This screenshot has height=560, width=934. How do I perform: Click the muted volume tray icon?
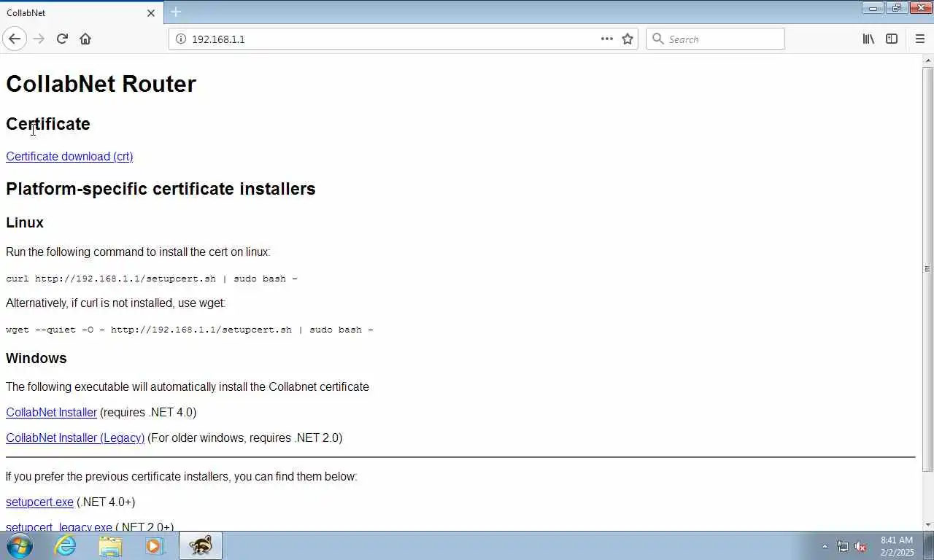click(x=860, y=546)
